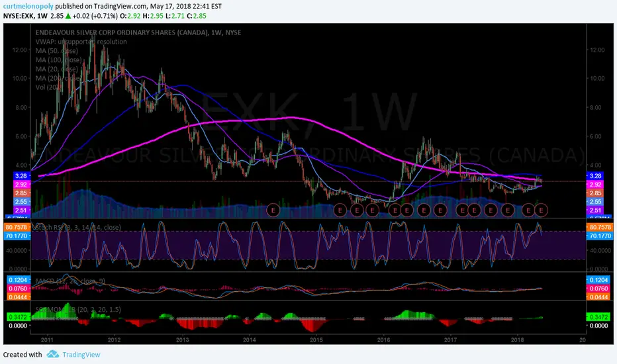Click the 2017 year label on time axis
Screen dimensions: 617x364
450,340
